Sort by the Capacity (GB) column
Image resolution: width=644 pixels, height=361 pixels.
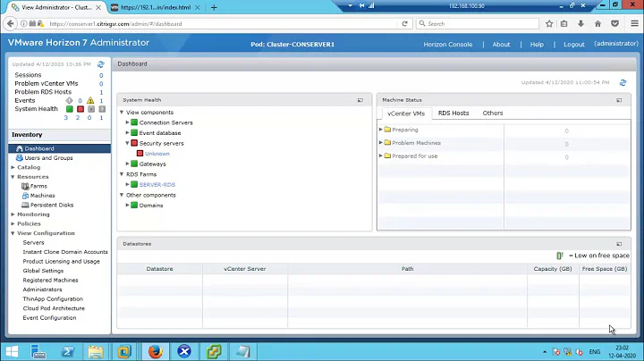pyautogui.click(x=553, y=269)
